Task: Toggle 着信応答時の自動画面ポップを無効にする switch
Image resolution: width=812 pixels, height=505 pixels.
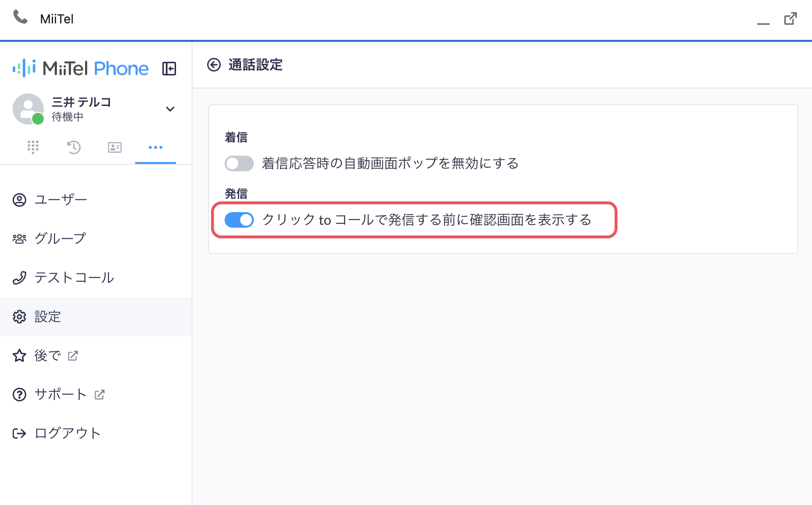Action: pyautogui.click(x=239, y=163)
